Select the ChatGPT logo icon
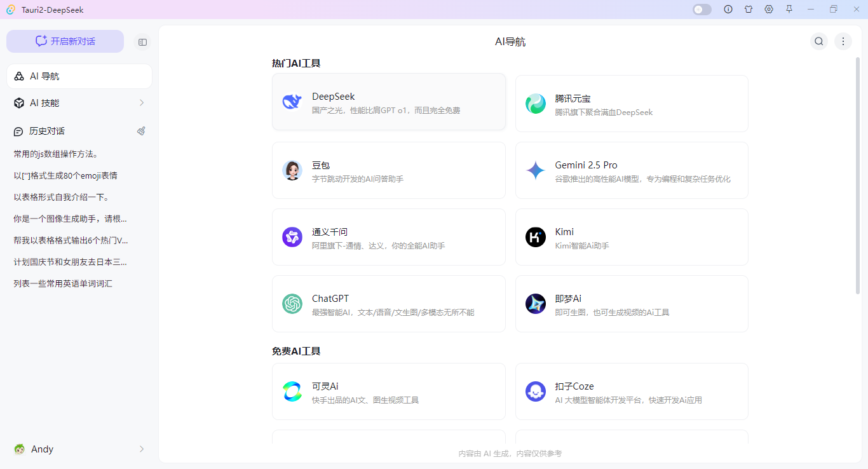 coord(292,304)
